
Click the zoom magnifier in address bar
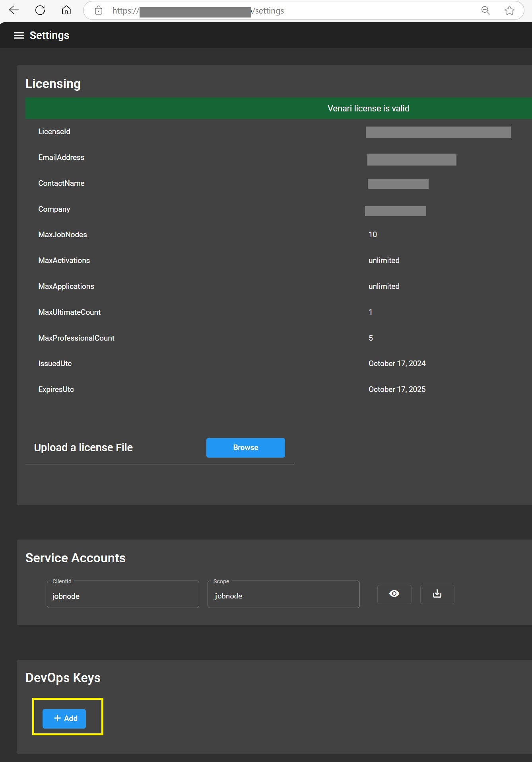click(x=485, y=11)
